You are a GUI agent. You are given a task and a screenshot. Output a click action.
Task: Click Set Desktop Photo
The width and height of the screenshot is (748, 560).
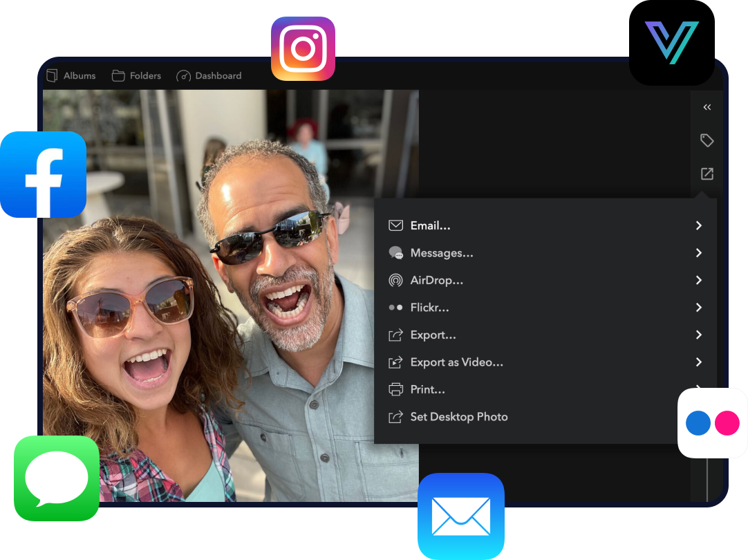click(458, 416)
